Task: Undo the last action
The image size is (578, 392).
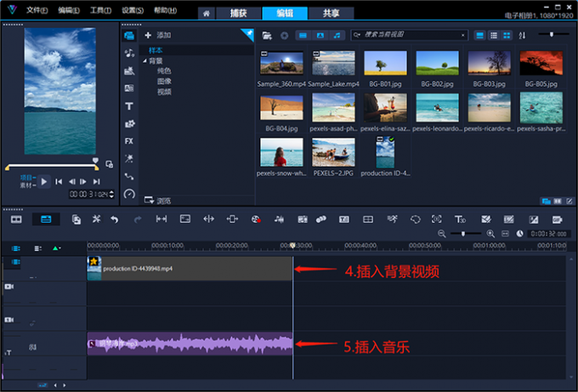Action: (x=115, y=219)
